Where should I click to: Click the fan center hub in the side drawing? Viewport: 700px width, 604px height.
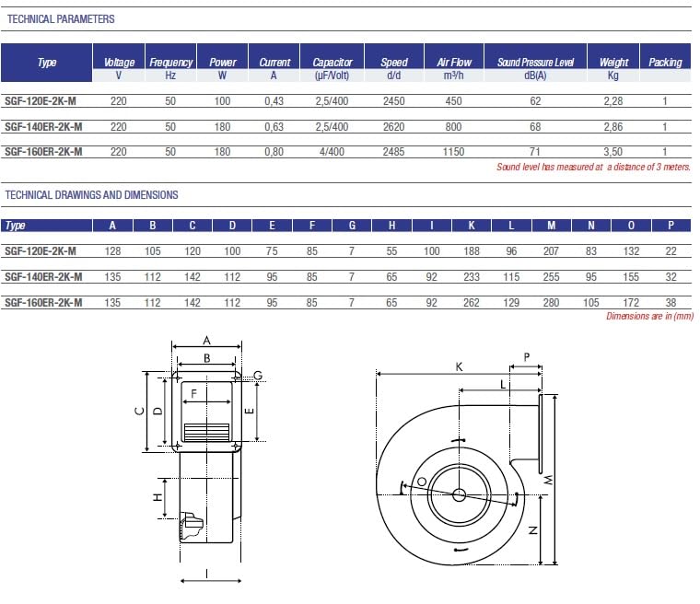pos(459,494)
